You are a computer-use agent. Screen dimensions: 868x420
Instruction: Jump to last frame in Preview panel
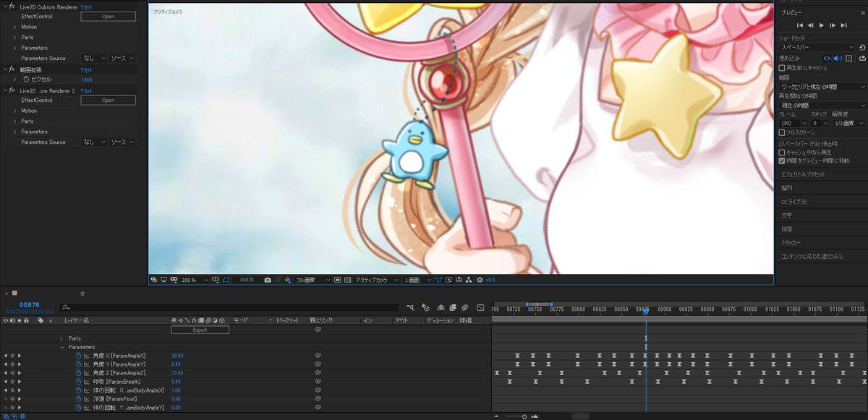(845, 25)
